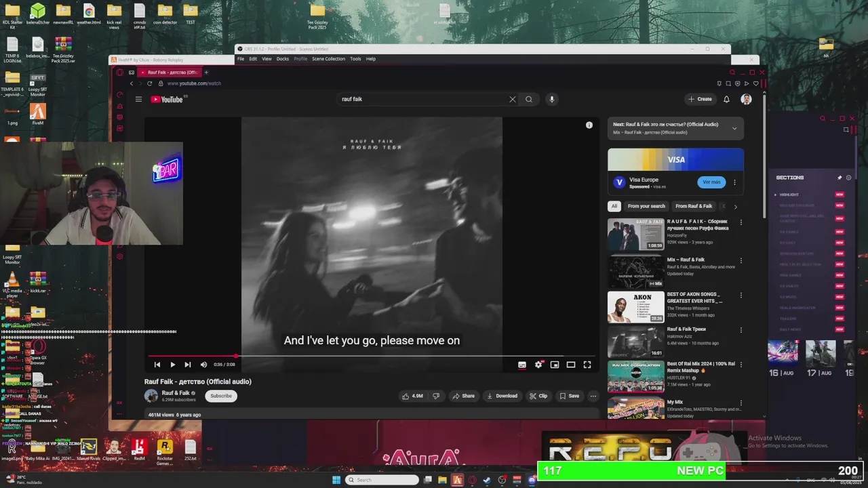Image resolution: width=868 pixels, height=488 pixels.
Task: Clear the 'rauf faik' search text
Action: point(513,99)
